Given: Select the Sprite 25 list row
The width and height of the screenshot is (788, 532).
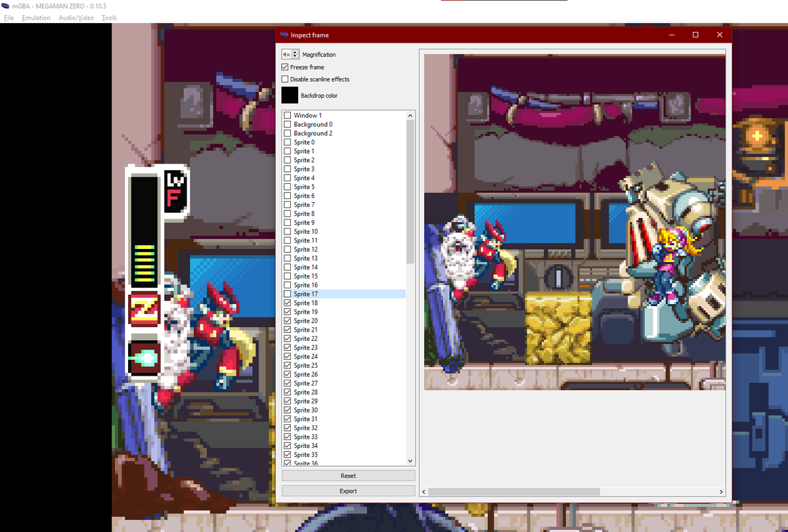Looking at the screenshot, I should point(344,365).
